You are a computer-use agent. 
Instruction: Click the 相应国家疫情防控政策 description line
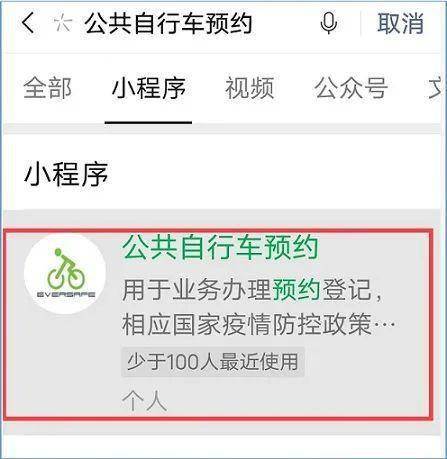click(x=247, y=324)
